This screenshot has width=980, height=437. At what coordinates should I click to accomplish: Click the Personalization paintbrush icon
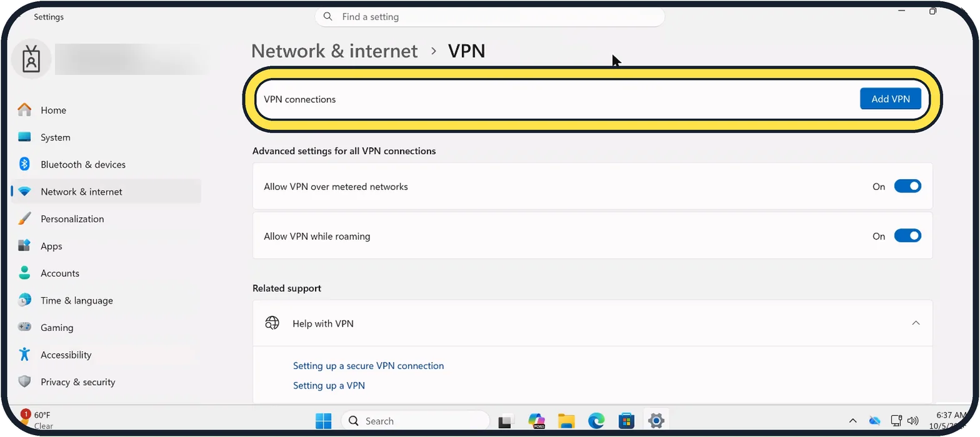(x=24, y=219)
